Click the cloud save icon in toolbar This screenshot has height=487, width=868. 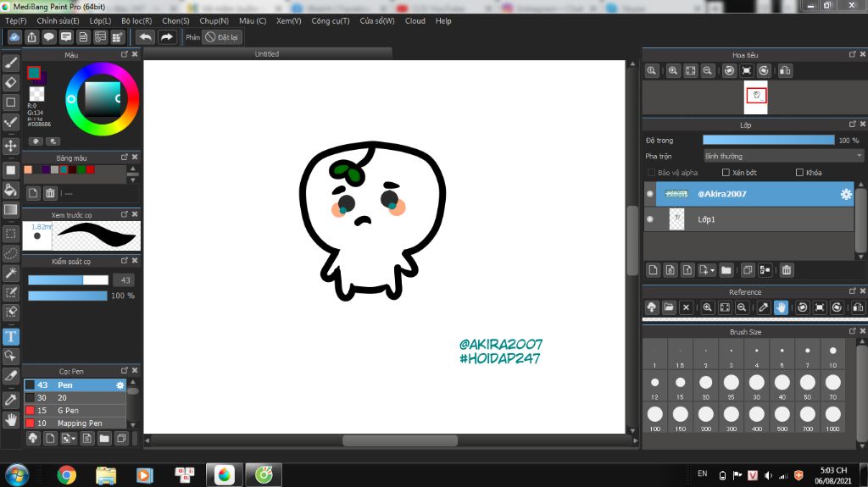coord(14,37)
